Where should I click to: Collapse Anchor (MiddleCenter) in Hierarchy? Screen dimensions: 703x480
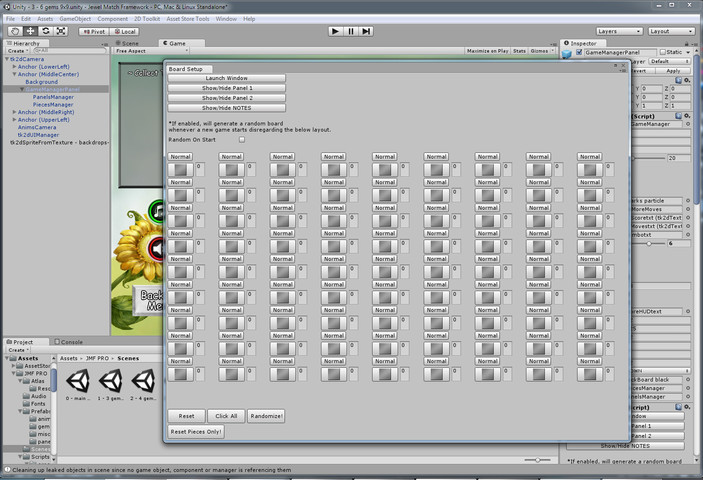(x=15, y=74)
